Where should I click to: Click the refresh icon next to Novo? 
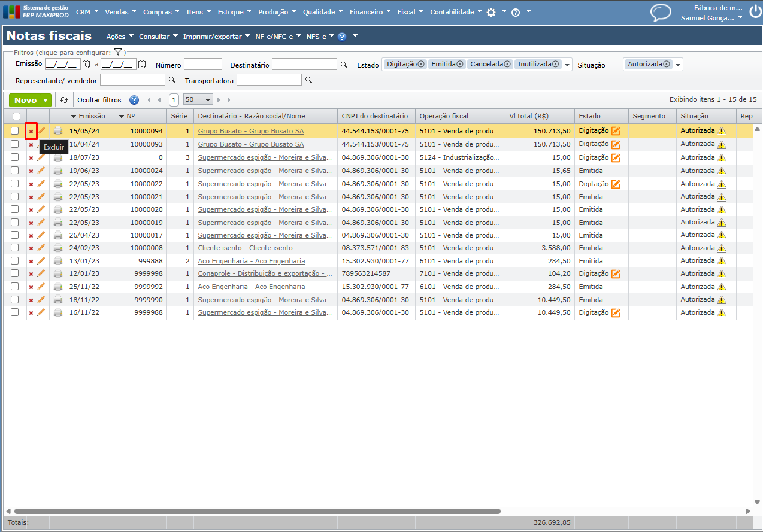64,100
